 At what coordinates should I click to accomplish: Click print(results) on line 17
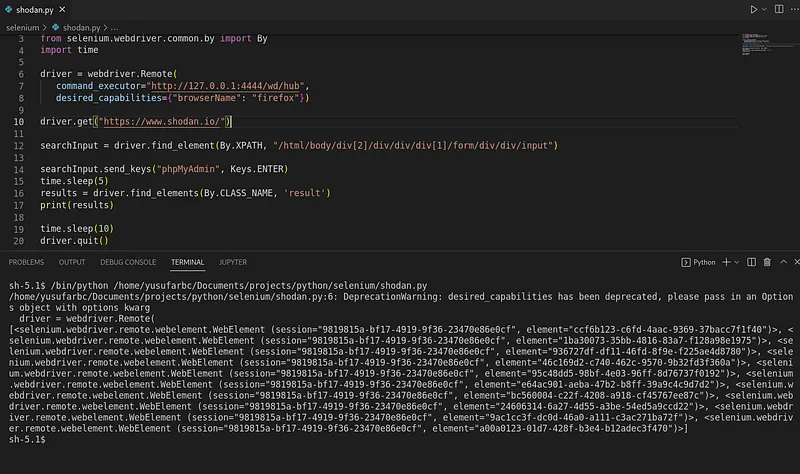[77, 205]
